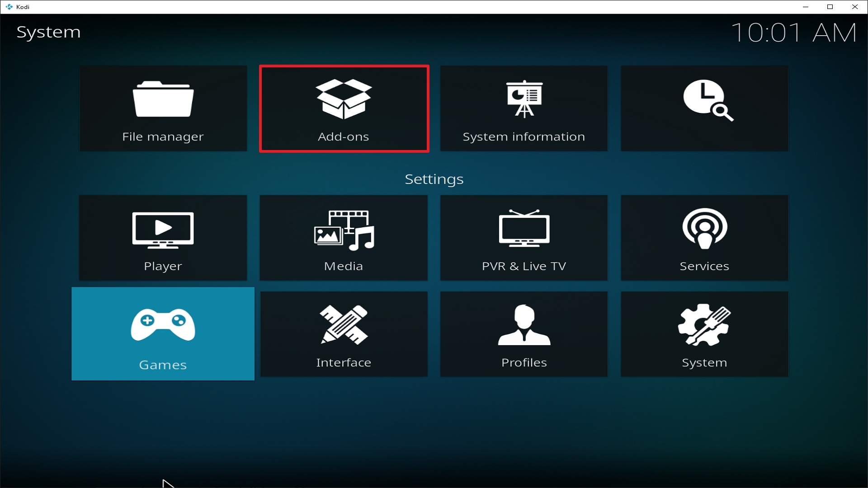Image resolution: width=868 pixels, height=488 pixels.
Task: Click the Games label text
Action: (163, 365)
